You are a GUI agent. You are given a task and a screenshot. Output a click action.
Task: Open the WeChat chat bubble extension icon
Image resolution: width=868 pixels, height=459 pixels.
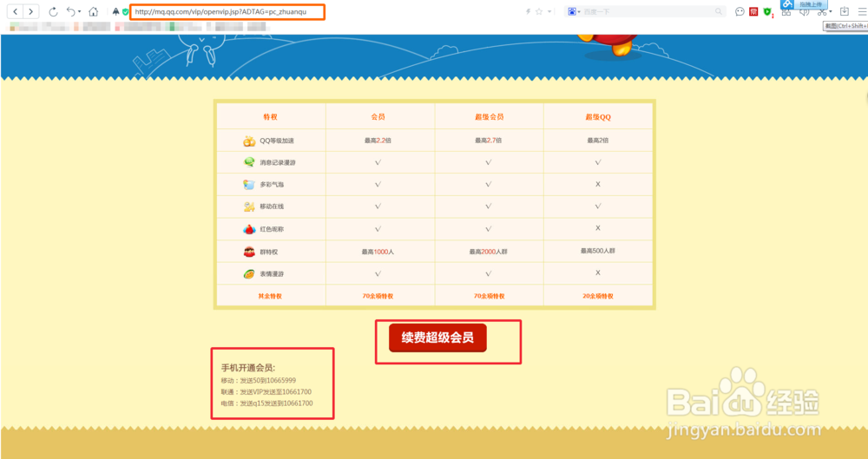click(740, 11)
